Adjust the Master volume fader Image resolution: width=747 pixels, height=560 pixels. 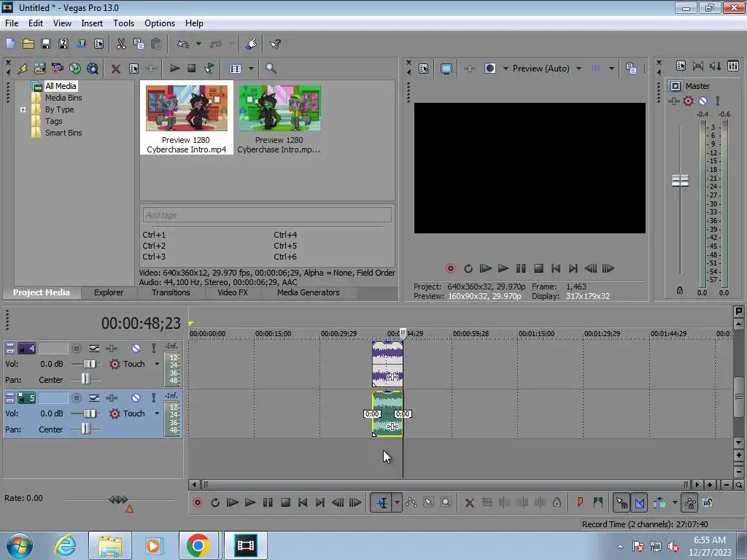[x=681, y=181]
